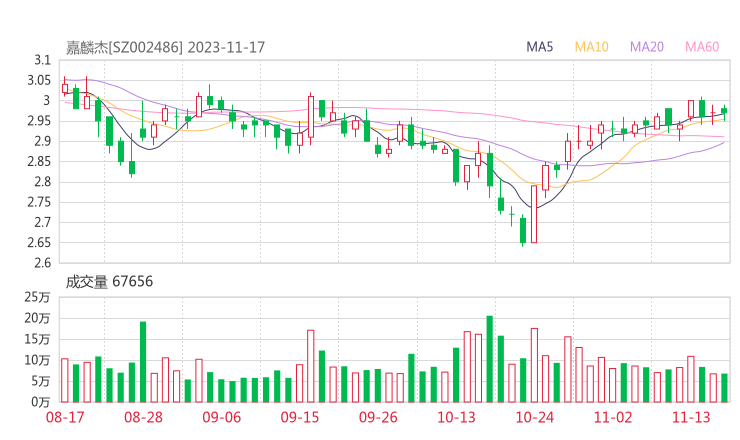The image size is (740, 440).
Task: Select the tallest green volume bar above 20万
Action: (489, 359)
